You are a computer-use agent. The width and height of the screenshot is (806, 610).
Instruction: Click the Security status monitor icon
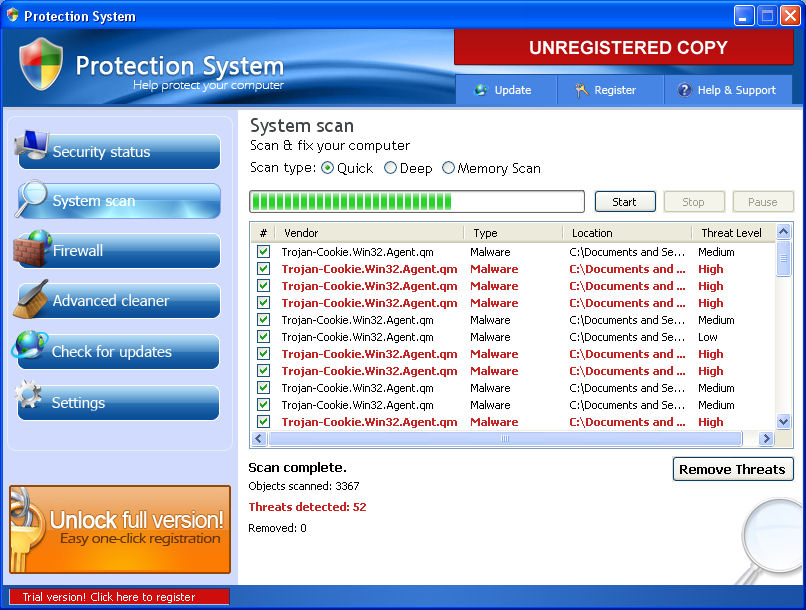point(31,147)
